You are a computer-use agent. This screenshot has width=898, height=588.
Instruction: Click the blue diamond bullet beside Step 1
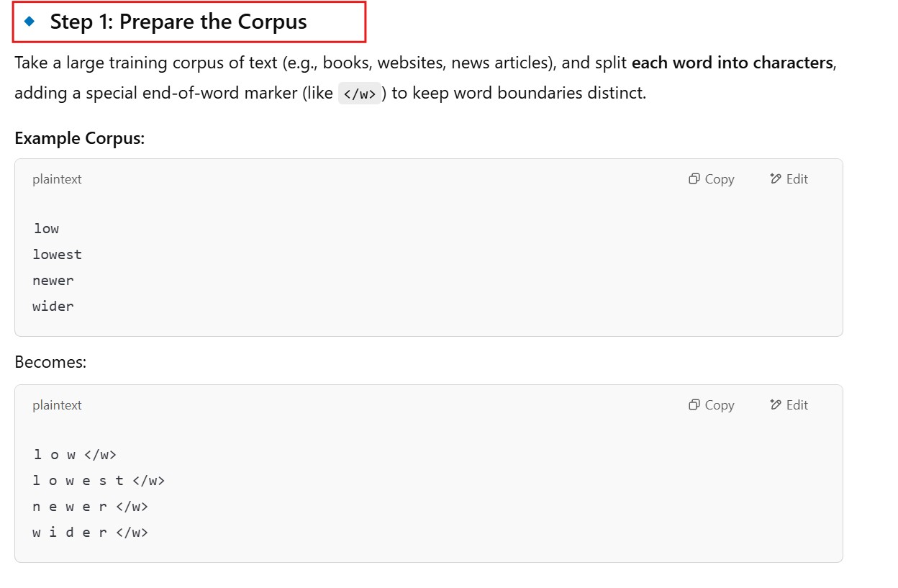pyautogui.click(x=30, y=22)
